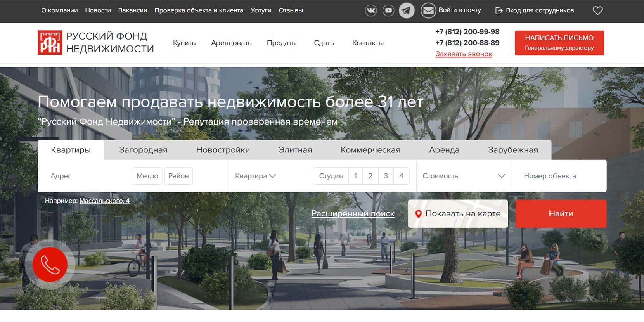Expand the Квартира type dropdown
Image resolution: width=644 pixels, height=322 pixels.
point(255,176)
